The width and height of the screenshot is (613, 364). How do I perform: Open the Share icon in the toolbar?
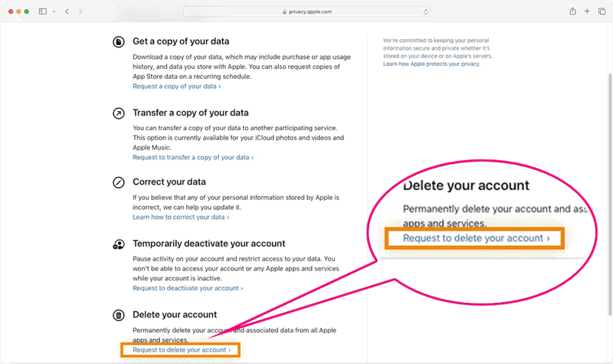pos(572,11)
